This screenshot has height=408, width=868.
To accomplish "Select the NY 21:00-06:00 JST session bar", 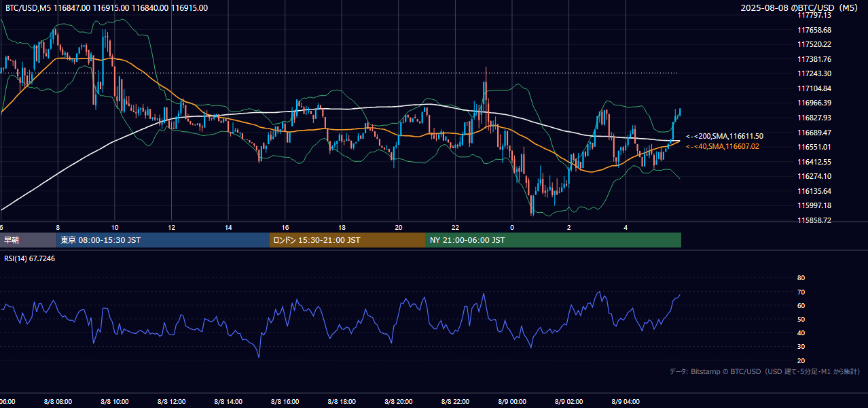I will pos(554,240).
